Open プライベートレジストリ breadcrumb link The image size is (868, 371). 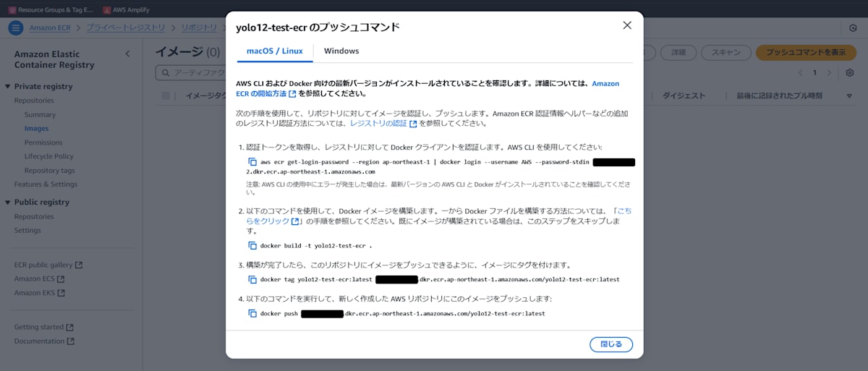[127, 28]
